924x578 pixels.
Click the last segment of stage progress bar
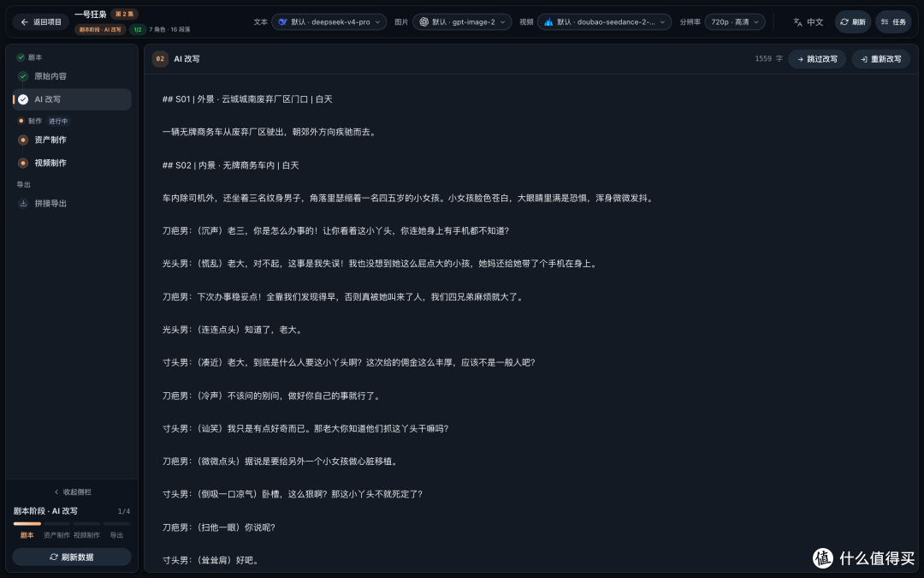[x=116, y=524]
